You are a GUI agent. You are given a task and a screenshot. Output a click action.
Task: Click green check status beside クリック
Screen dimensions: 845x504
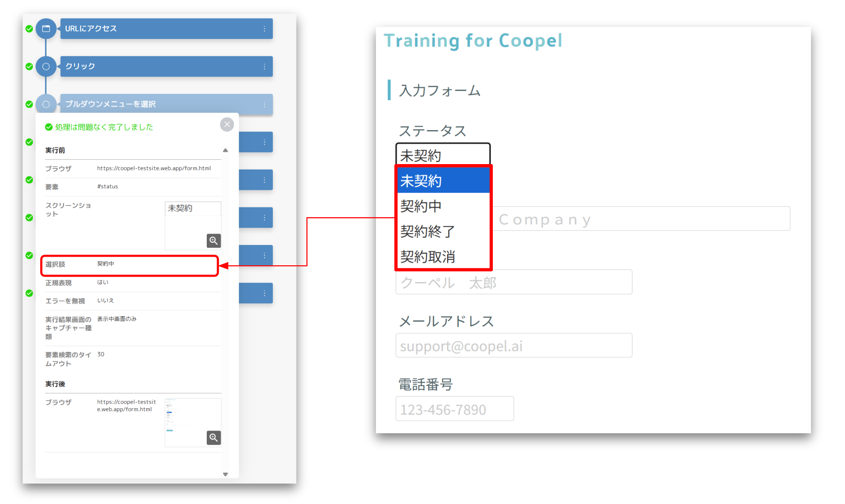pos(29,66)
